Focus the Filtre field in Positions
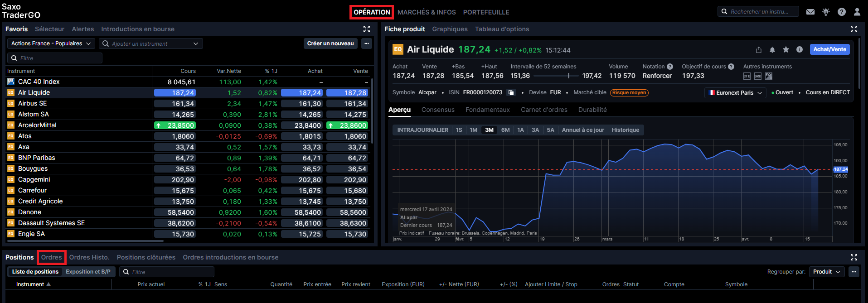Screen dimensions: 868x303 tap(167, 272)
